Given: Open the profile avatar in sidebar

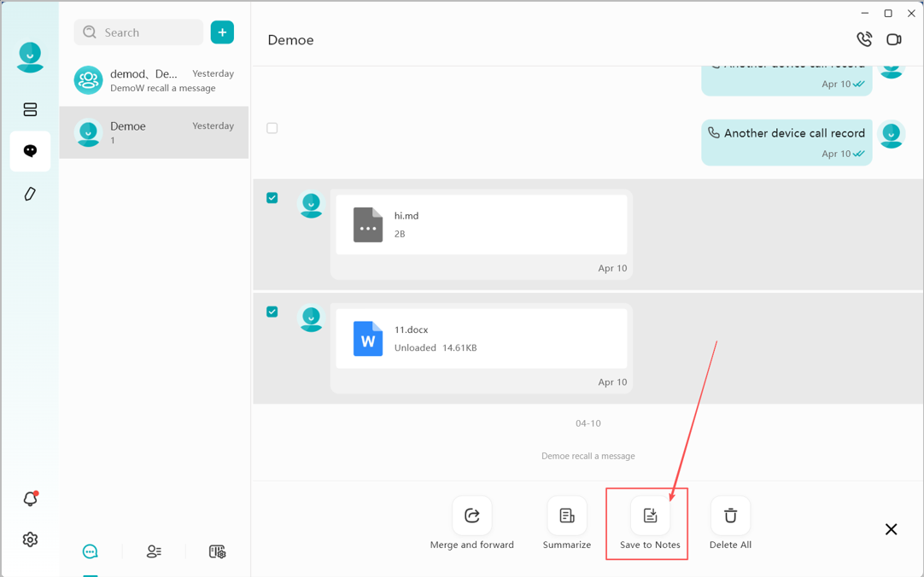Looking at the screenshot, I should [30, 57].
